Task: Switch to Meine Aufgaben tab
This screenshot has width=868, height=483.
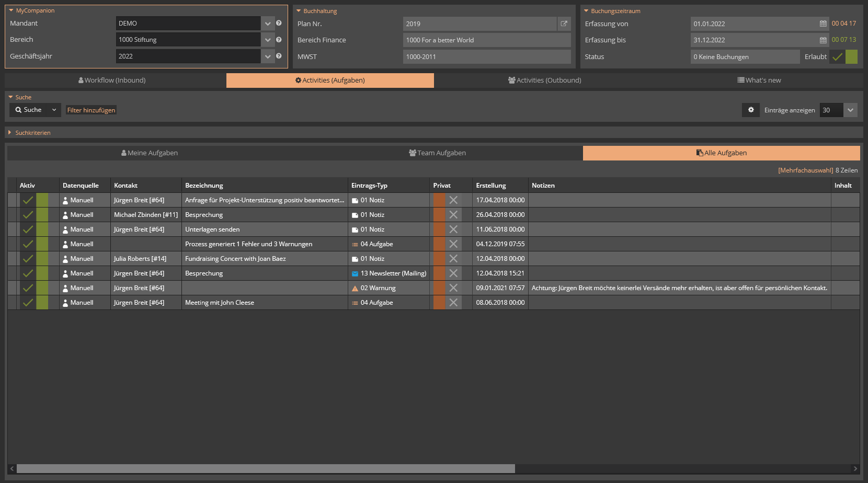Action: click(150, 153)
